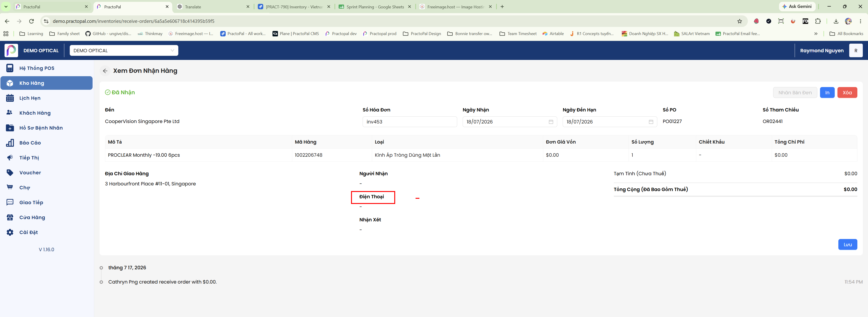868x317 pixels.
Task: Click the Kho Hàng box icon
Action: [10, 83]
